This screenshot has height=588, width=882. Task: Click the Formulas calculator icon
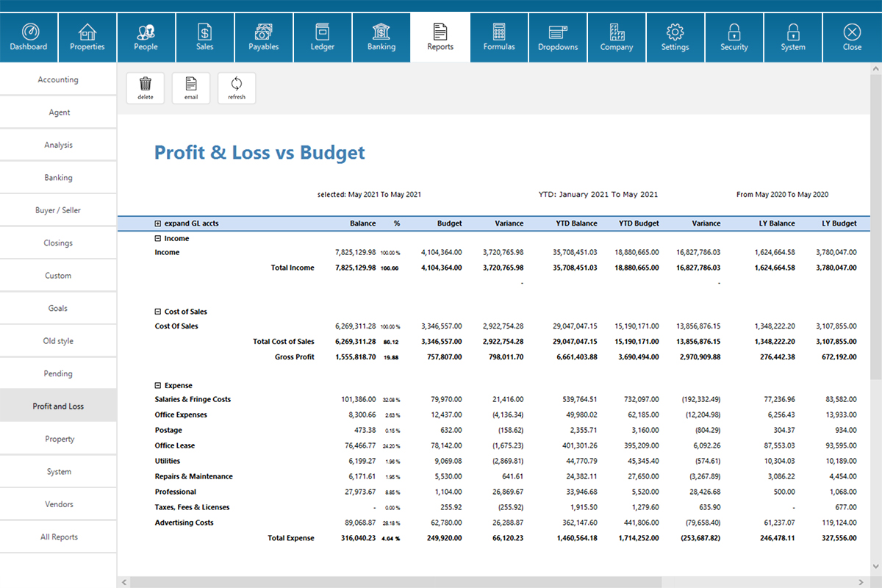pos(499,37)
